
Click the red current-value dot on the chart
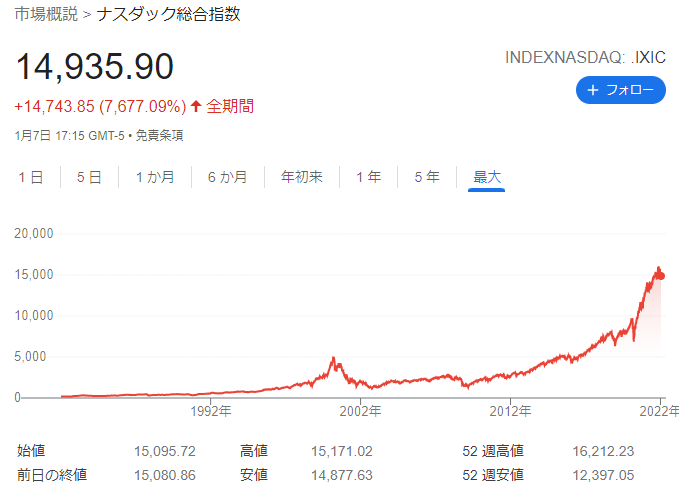pyautogui.click(x=660, y=276)
